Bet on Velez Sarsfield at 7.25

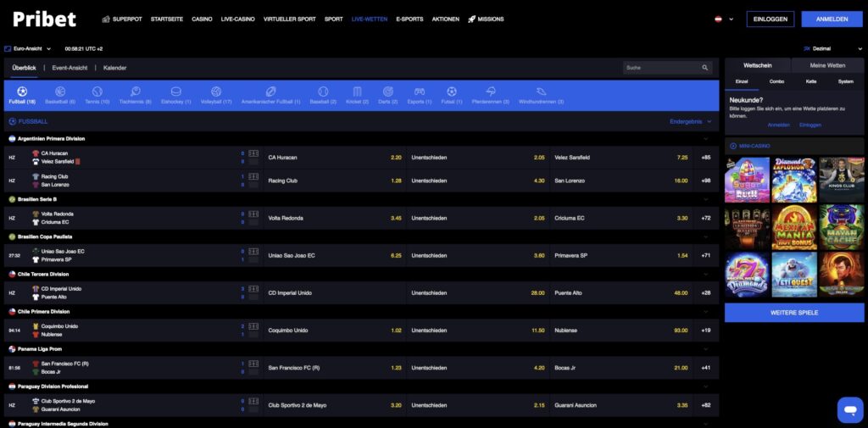pos(621,158)
